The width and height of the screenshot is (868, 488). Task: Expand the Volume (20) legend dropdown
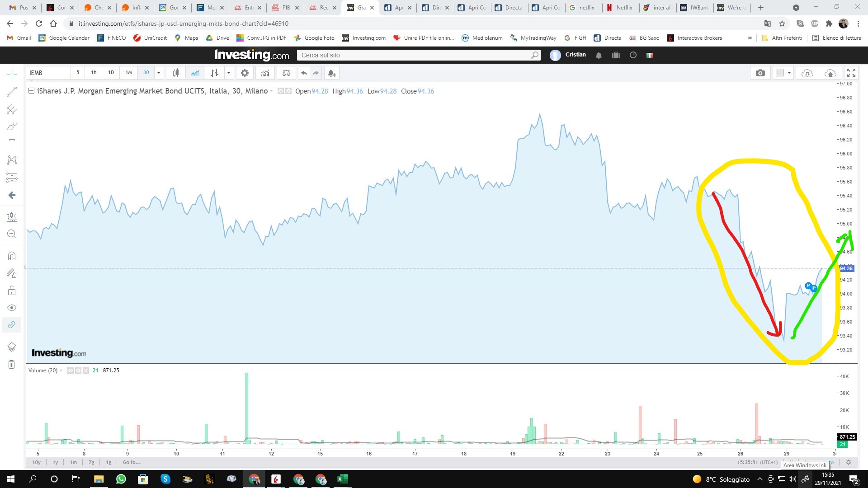61,371
